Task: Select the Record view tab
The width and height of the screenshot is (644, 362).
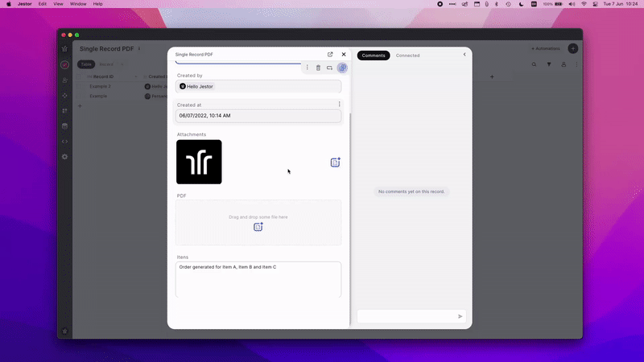Action: tap(106, 64)
